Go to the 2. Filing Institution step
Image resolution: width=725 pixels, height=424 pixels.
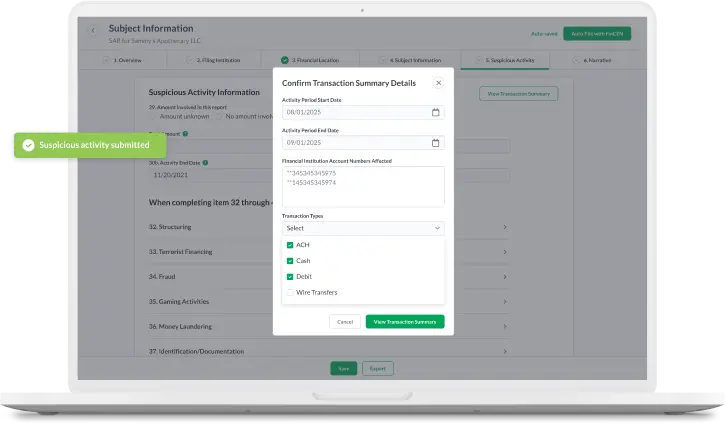tap(217, 60)
